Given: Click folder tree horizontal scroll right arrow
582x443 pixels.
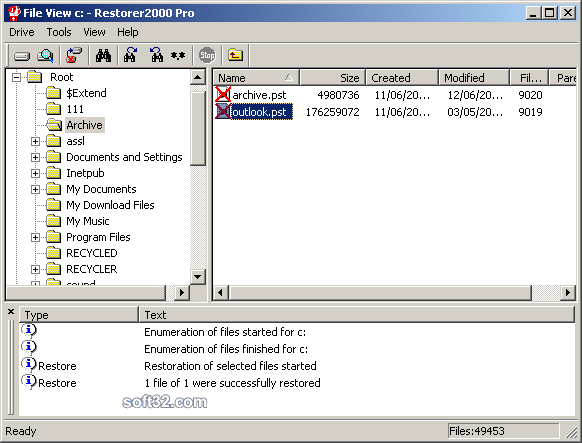Looking at the screenshot, I should tap(182, 292).
